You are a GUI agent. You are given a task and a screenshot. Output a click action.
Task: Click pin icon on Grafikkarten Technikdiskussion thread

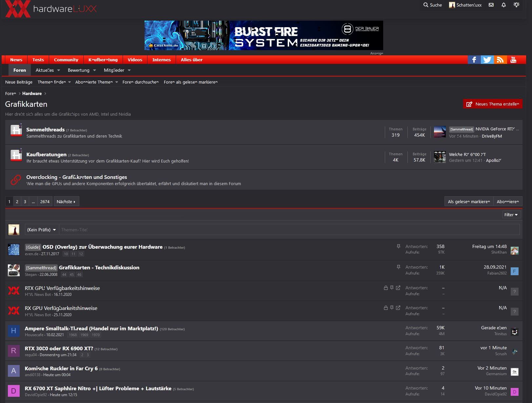tap(398, 267)
